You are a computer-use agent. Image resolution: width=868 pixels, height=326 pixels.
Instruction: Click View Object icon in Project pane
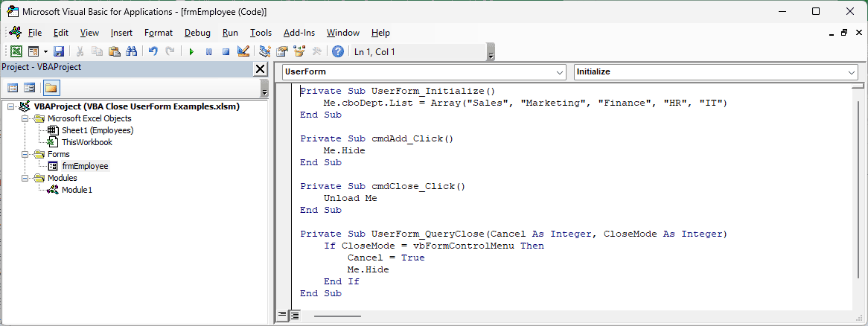29,87
